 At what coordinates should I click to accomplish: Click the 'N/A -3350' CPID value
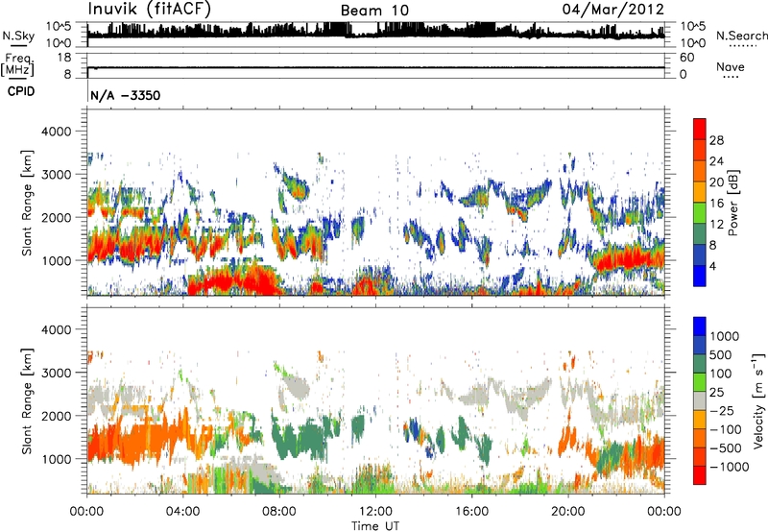pyautogui.click(x=126, y=95)
